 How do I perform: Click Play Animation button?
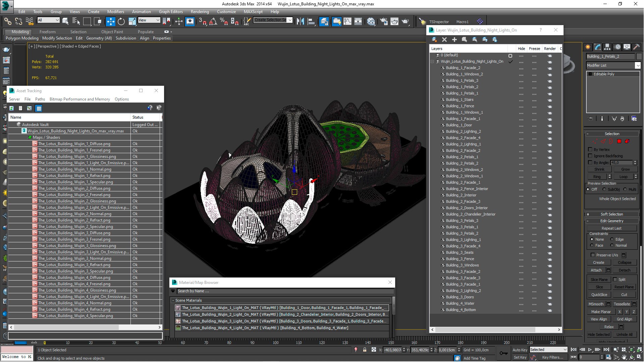[x=590, y=350]
